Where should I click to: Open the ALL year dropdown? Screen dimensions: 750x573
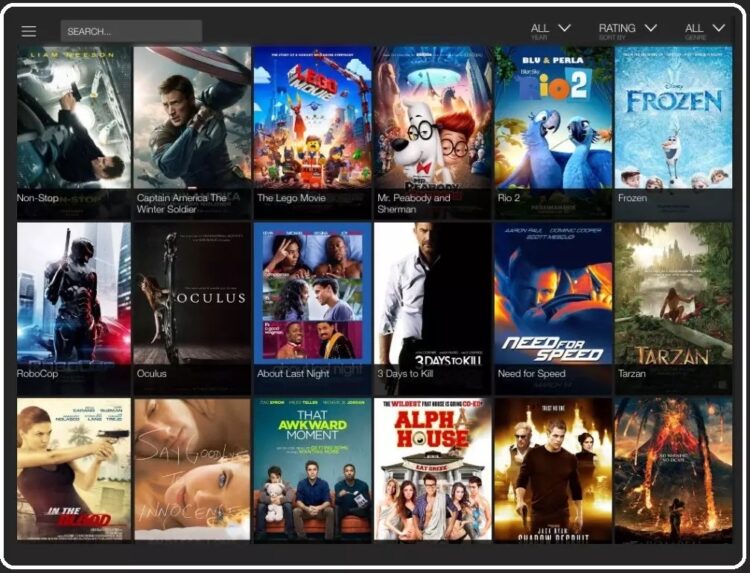click(551, 31)
